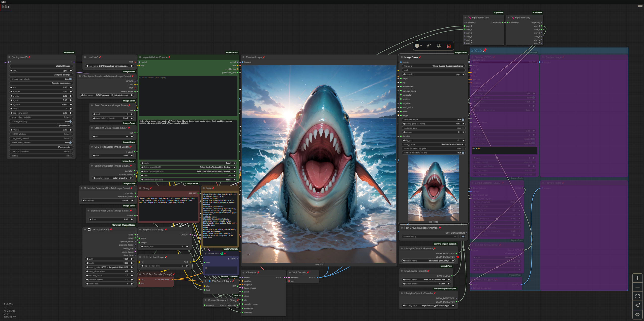This screenshot has width=644, height=321.
Task: Click the Image Saver output thumbnail
Action: [433, 188]
